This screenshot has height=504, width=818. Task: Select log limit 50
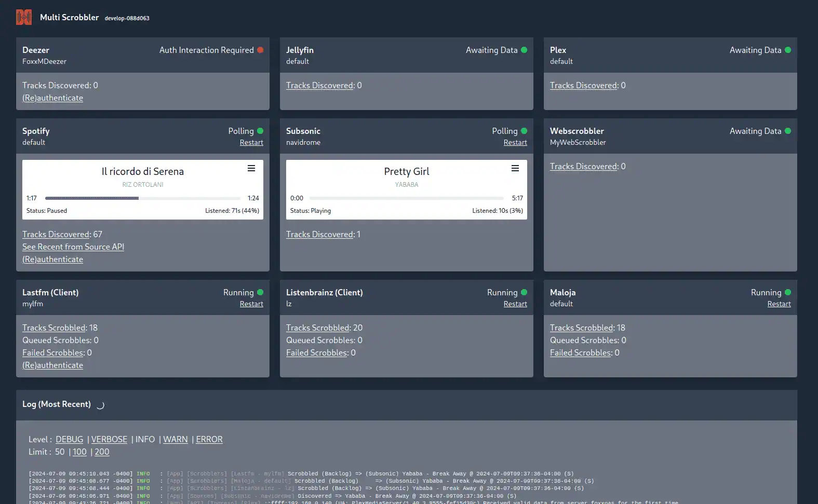(60, 452)
